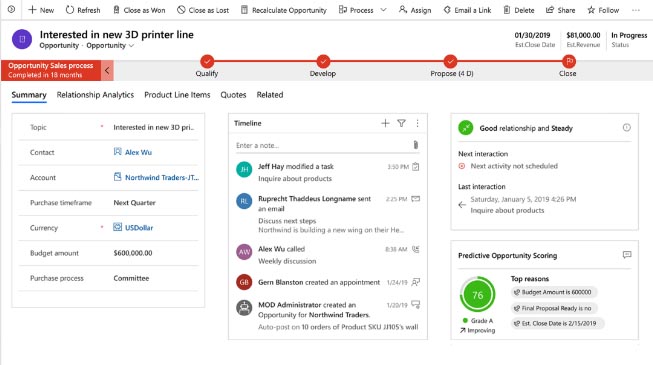Click the Purchase timeframe Next Quarter value
Viewport: 653px width, 365px height.
click(x=135, y=202)
